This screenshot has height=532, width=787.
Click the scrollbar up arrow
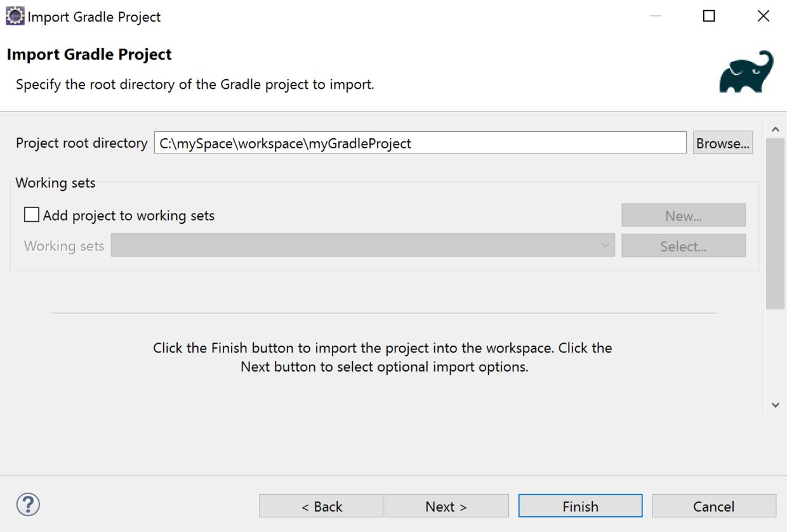[775, 129]
